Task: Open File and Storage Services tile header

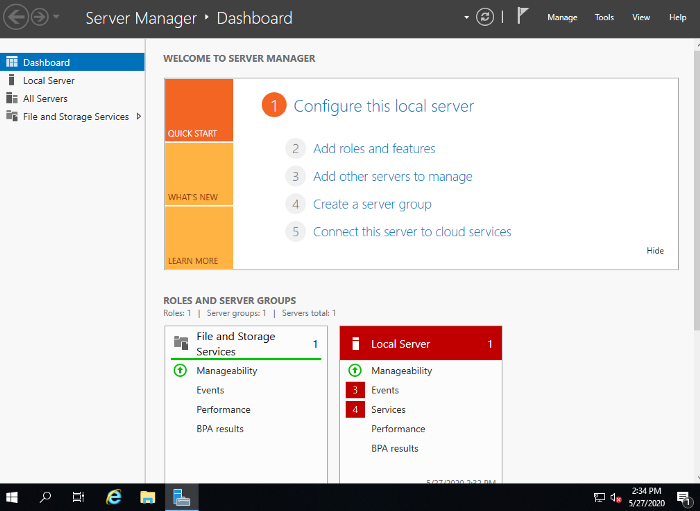Action: pyautogui.click(x=246, y=343)
